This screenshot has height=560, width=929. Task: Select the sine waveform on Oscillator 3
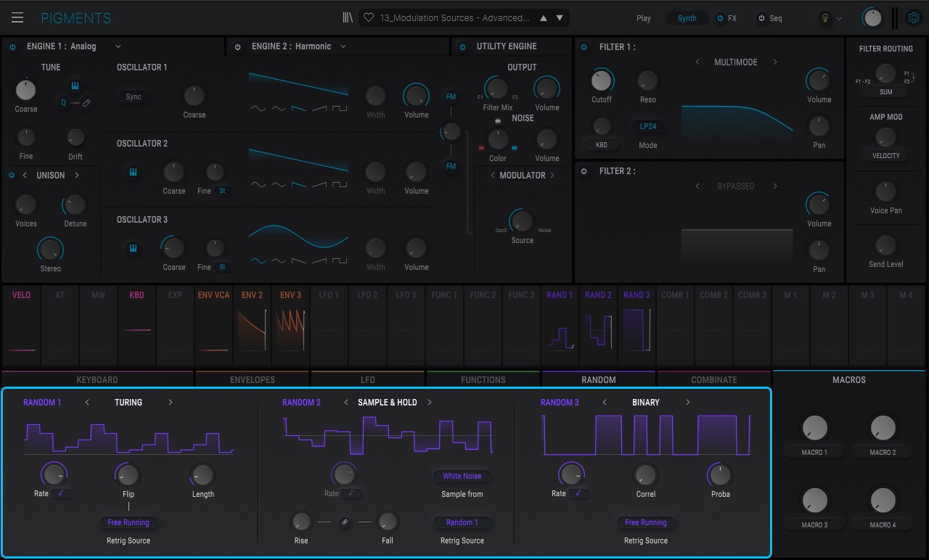click(x=258, y=260)
